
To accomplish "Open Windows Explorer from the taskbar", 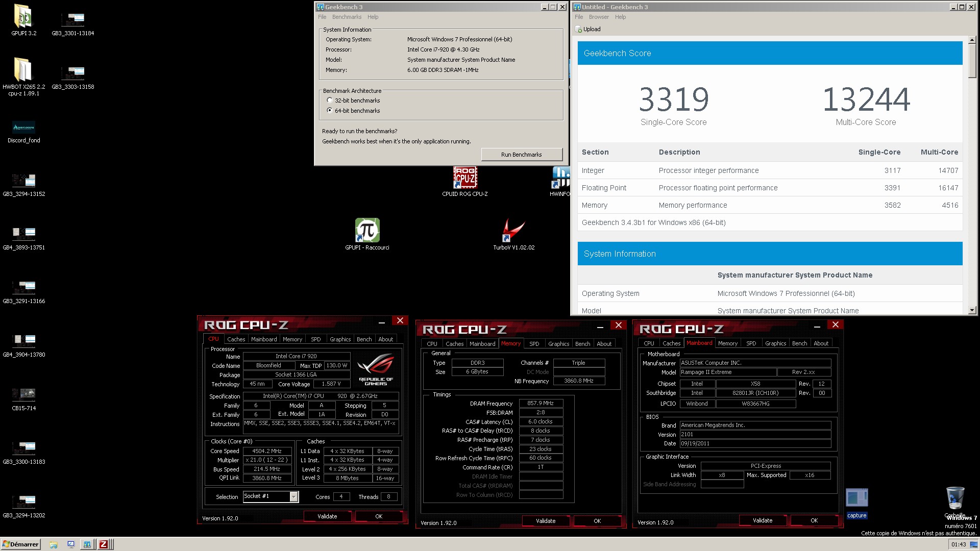I will (54, 544).
